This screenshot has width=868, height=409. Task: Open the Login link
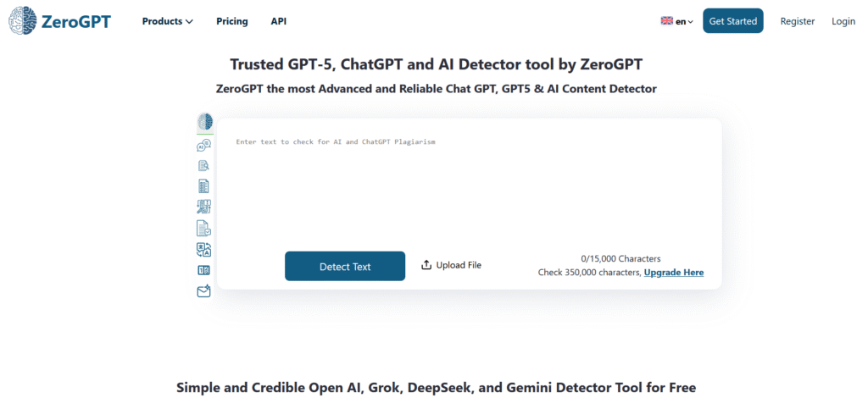tap(843, 21)
